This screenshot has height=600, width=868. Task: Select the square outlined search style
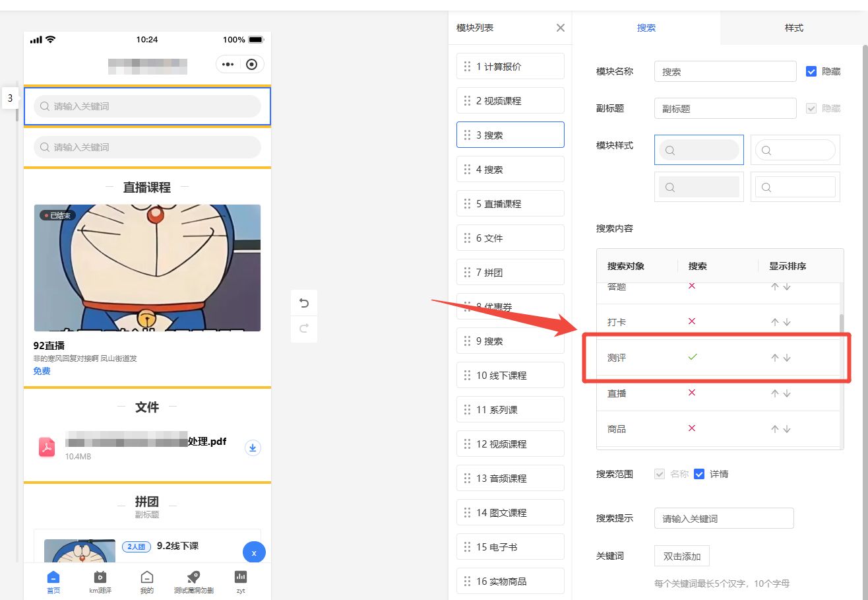[795, 187]
